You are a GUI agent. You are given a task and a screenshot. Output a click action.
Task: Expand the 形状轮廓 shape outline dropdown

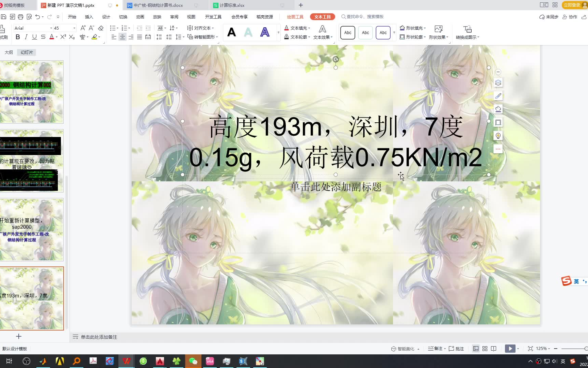click(x=425, y=37)
